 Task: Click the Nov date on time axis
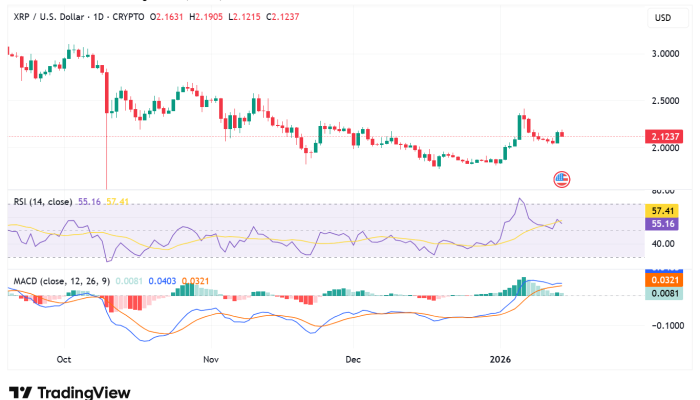[210, 357]
